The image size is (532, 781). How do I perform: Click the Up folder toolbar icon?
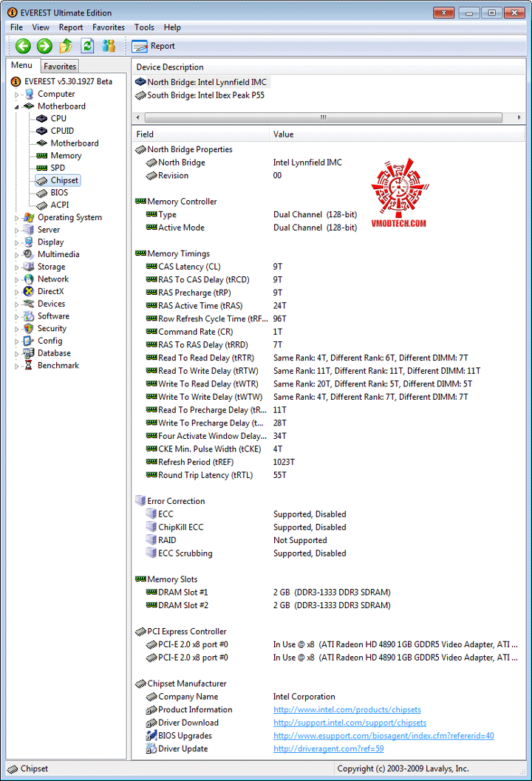point(66,46)
